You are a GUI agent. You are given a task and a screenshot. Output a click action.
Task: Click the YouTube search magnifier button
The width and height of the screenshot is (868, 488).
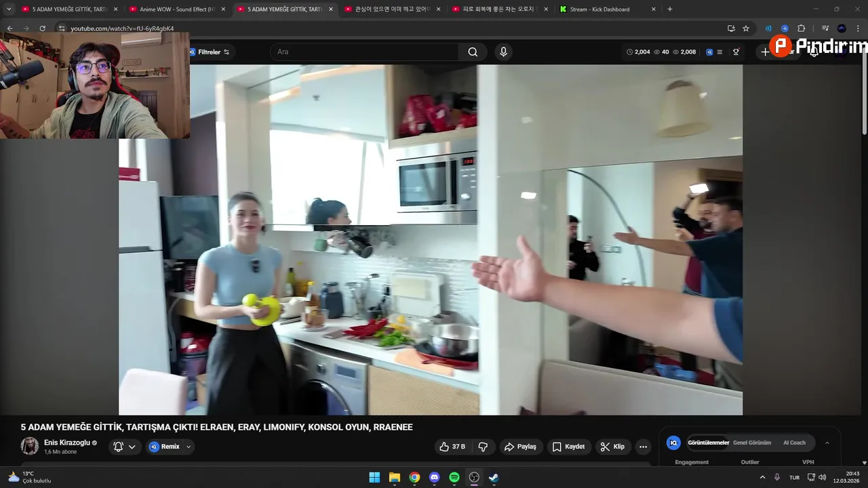point(473,52)
